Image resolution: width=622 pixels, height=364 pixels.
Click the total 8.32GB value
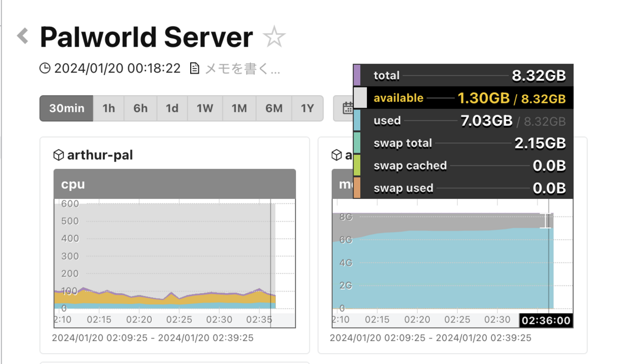click(x=539, y=76)
